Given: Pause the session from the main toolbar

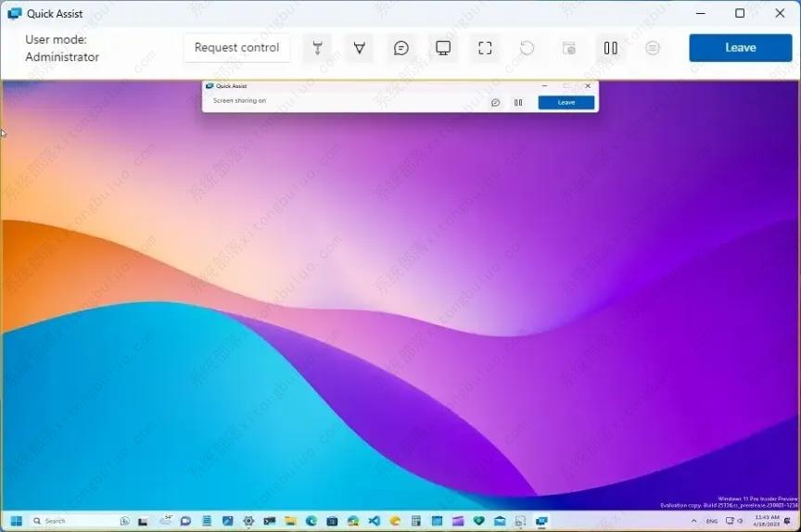Looking at the screenshot, I should pyautogui.click(x=610, y=48).
